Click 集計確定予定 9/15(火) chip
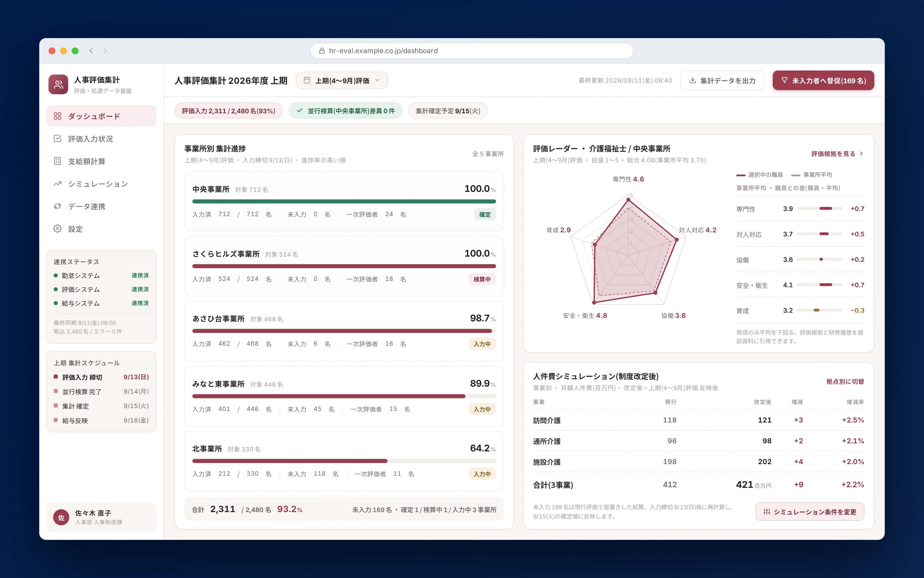 point(448,110)
